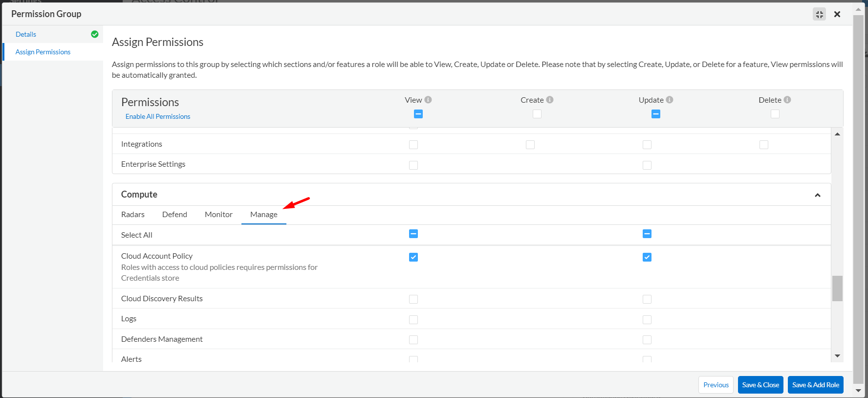Click the dialog outer scrollbar down arrow
This screenshot has height=398, width=868.
tap(858, 391)
